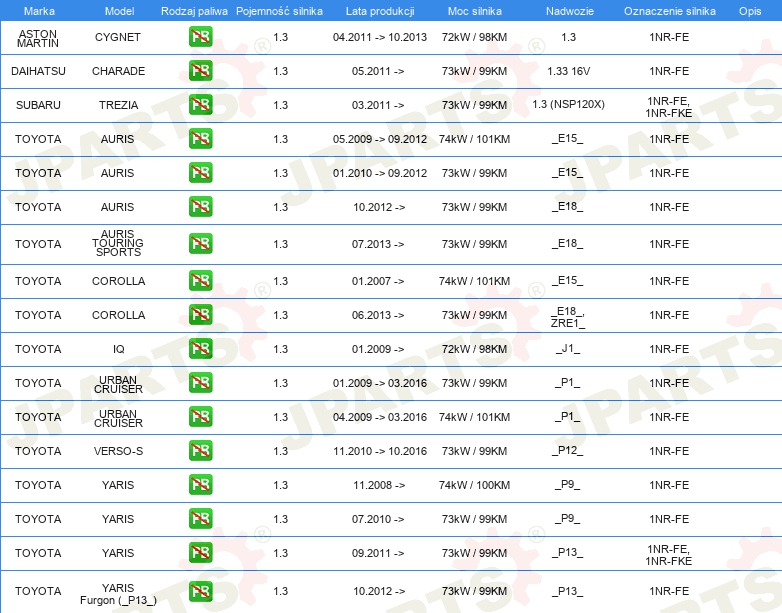Select the YARIS Furgon (_P13_) model cell
This screenshot has width=782, height=613.
pyautogui.click(x=118, y=594)
